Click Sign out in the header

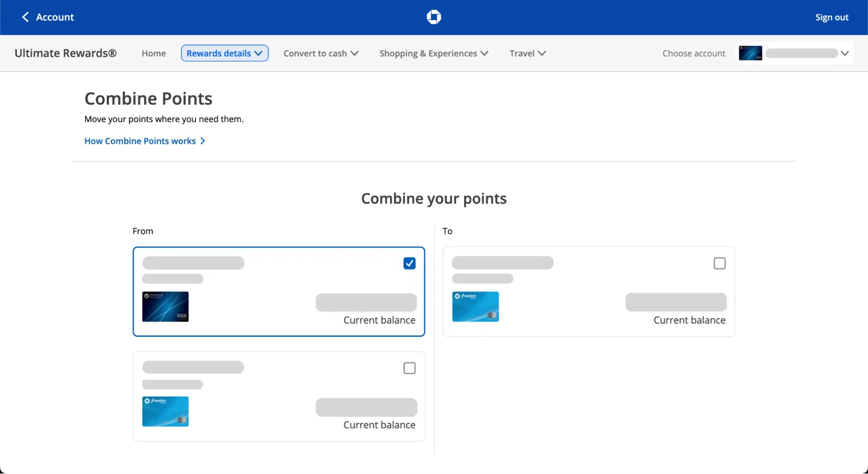(832, 17)
